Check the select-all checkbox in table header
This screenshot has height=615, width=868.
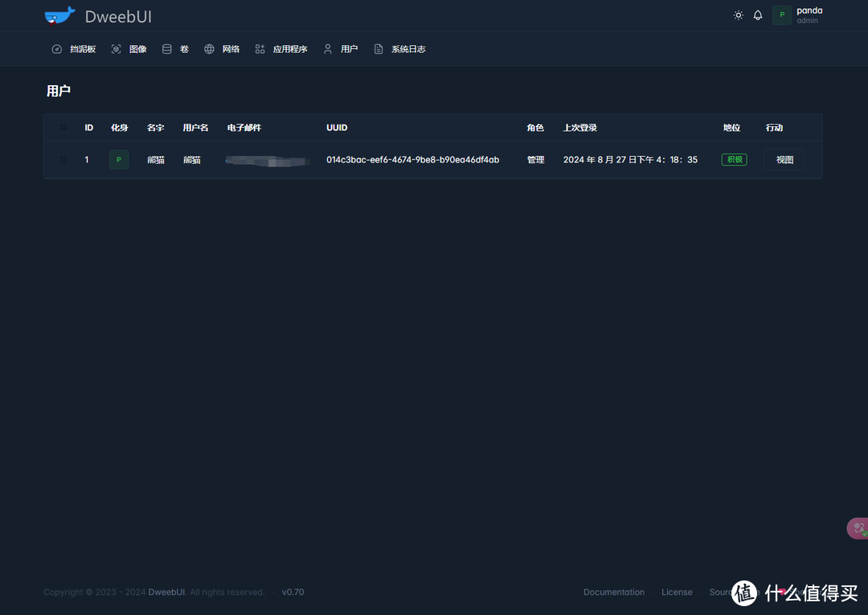coord(63,128)
